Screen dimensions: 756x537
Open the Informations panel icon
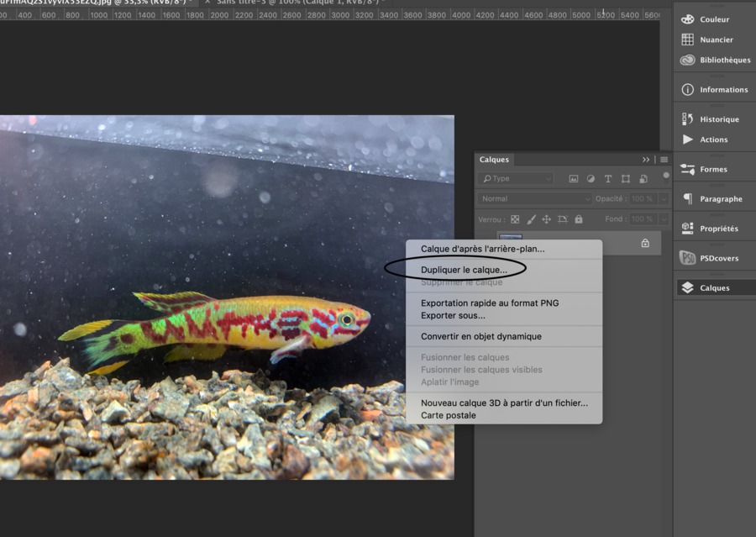[x=687, y=90]
